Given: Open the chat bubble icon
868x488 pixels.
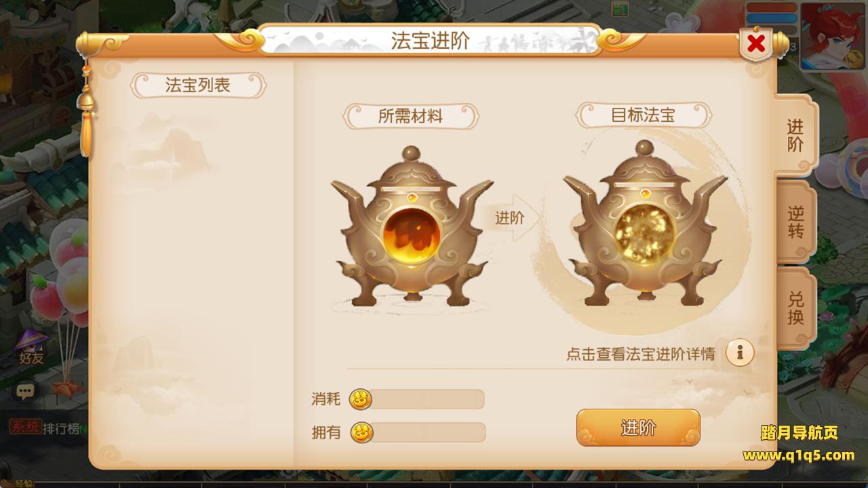Looking at the screenshot, I should [x=26, y=391].
